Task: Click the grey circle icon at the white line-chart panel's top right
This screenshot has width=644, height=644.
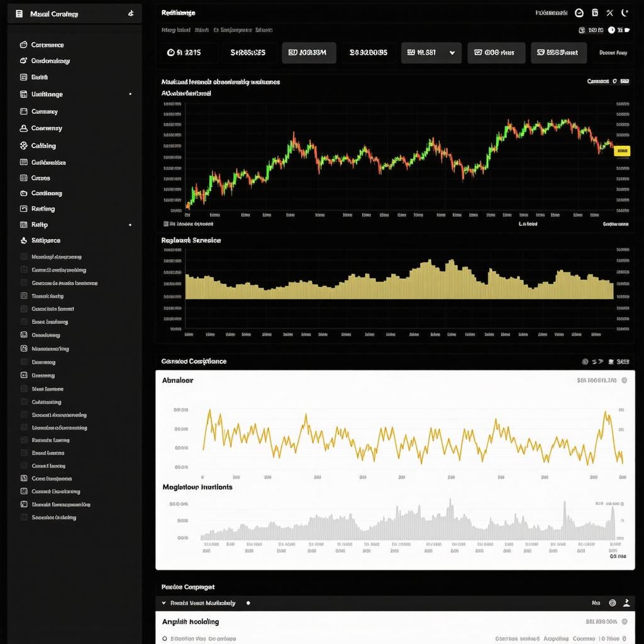Action: pos(625,380)
